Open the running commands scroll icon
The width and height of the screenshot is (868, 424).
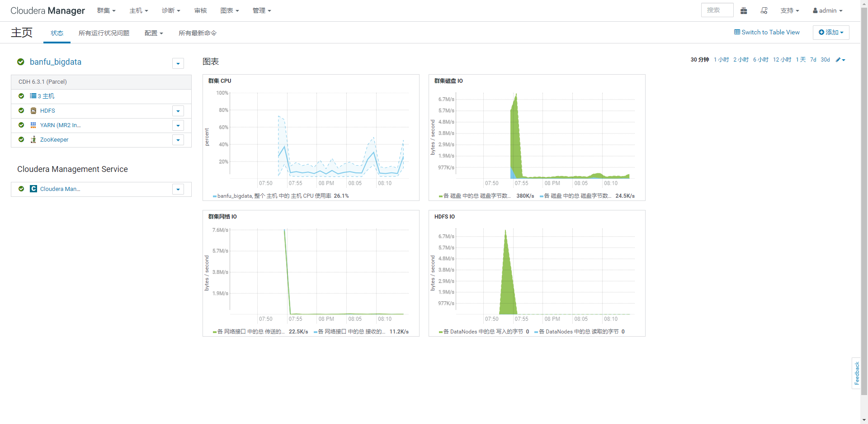click(x=764, y=10)
